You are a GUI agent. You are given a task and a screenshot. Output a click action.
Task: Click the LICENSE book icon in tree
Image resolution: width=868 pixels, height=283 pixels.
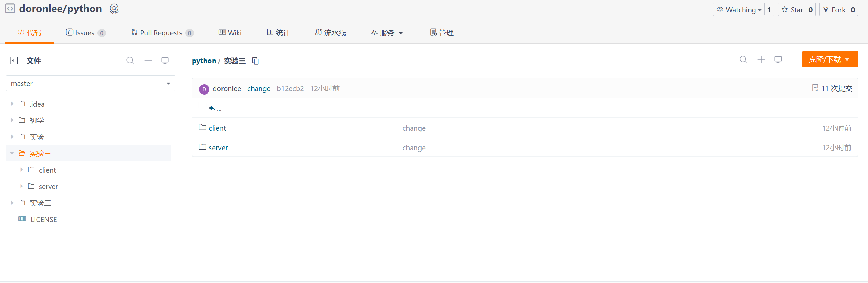(22, 219)
